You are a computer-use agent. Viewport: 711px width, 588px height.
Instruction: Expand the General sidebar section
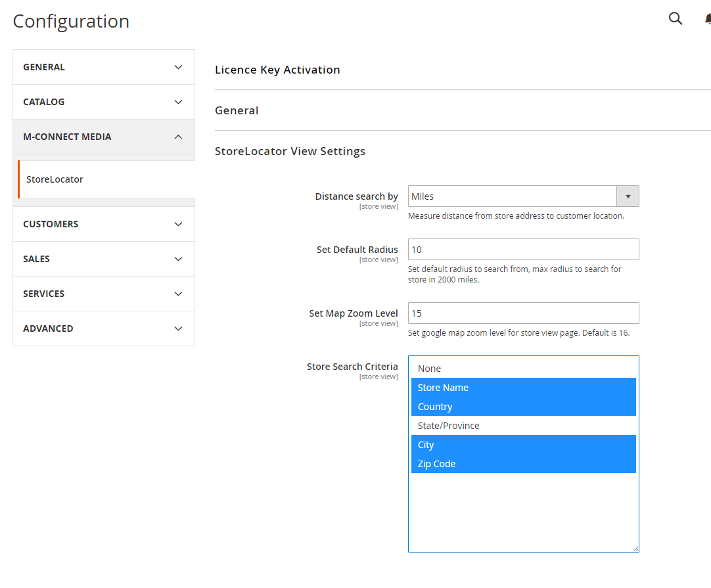(104, 67)
